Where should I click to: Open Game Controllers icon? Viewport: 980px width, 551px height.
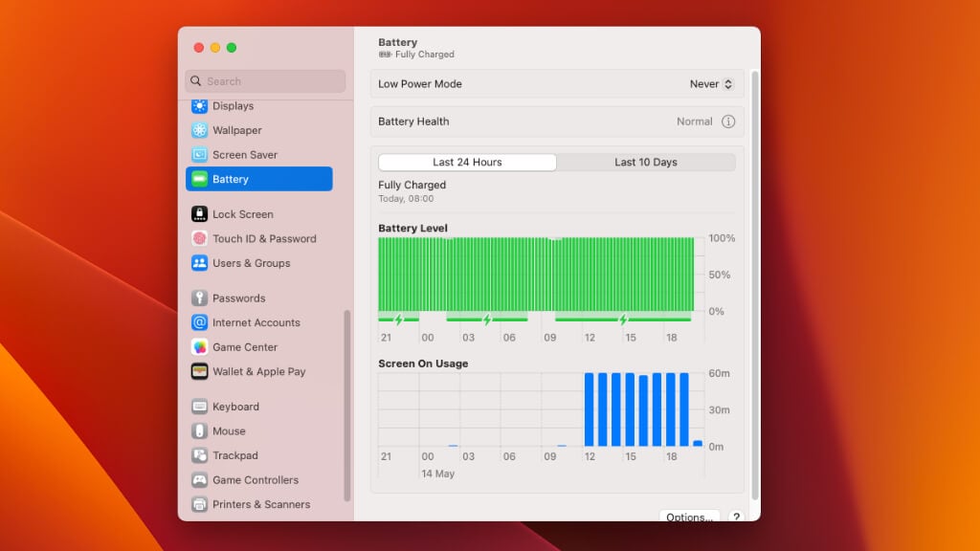[199, 479]
